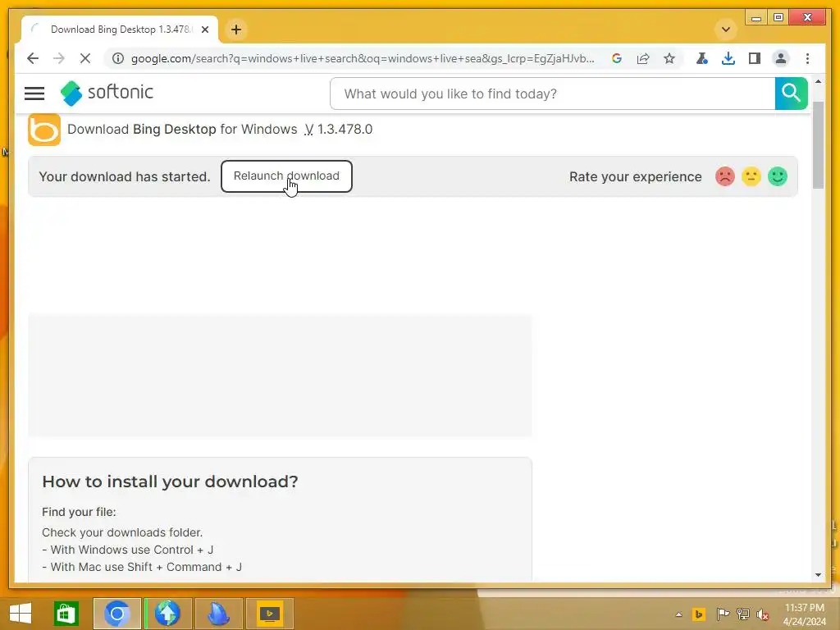Go forward in Chrome
This screenshot has width=840, height=630.
[59, 58]
